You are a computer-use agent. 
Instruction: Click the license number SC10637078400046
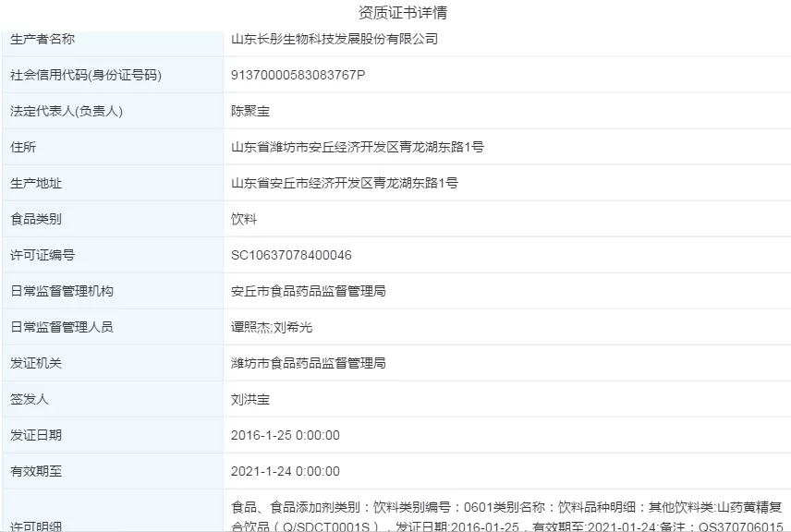(x=291, y=255)
